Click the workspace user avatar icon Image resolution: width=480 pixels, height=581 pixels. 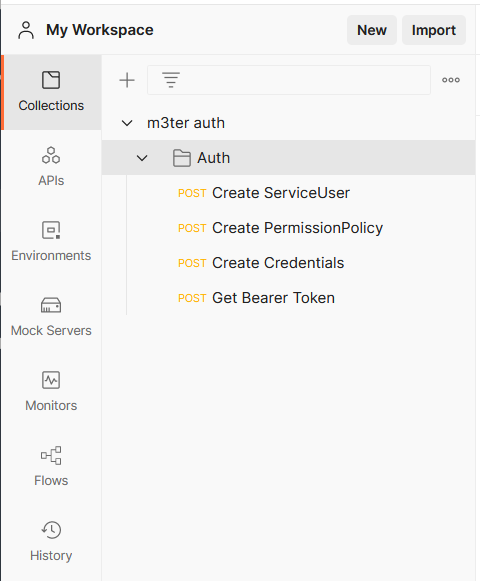coord(26,30)
